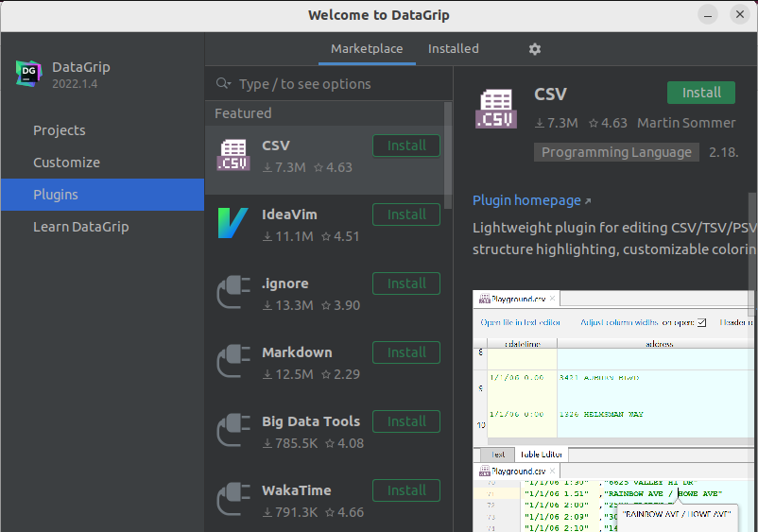Viewport: 758px width, 532px height.
Task: Install the .ignore plugin
Action: point(406,283)
